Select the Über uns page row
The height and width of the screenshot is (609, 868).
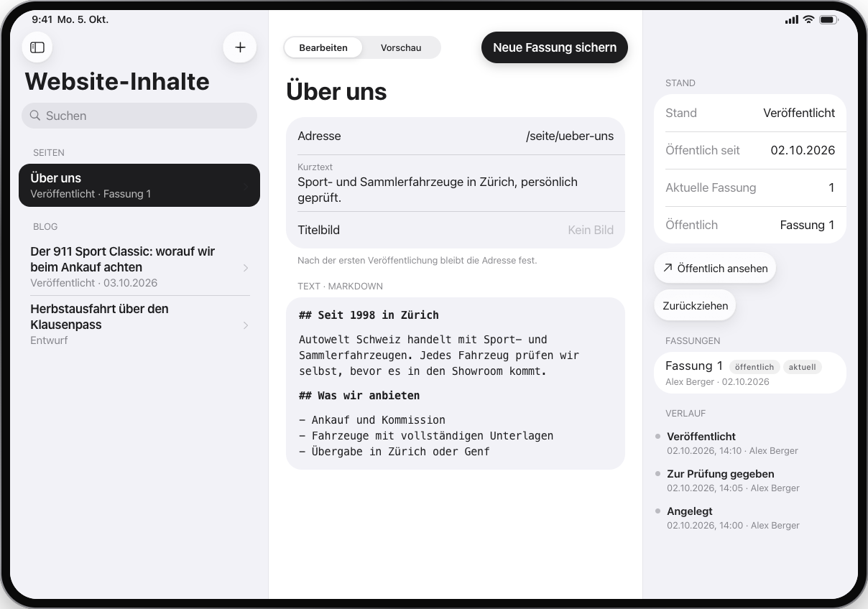(139, 185)
